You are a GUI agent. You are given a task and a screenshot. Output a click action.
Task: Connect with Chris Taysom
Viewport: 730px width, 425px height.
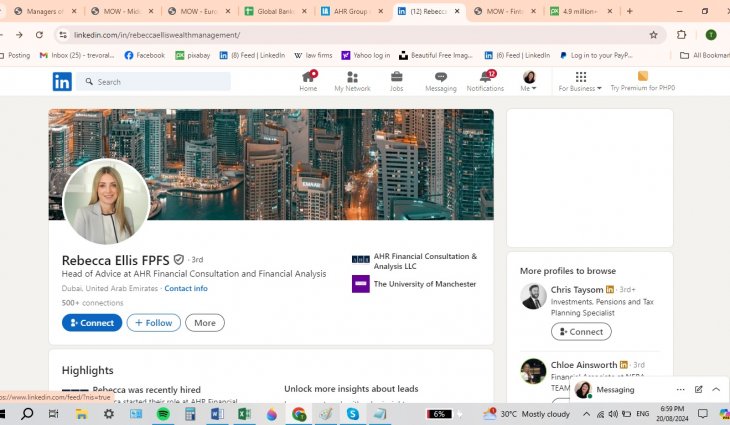pyautogui.click(x=581, y=331)
